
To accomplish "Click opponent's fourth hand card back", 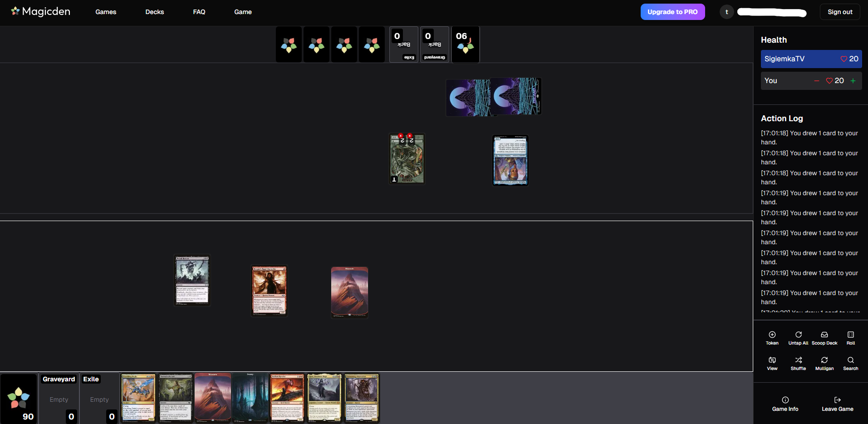I will [x=372, y=44].
